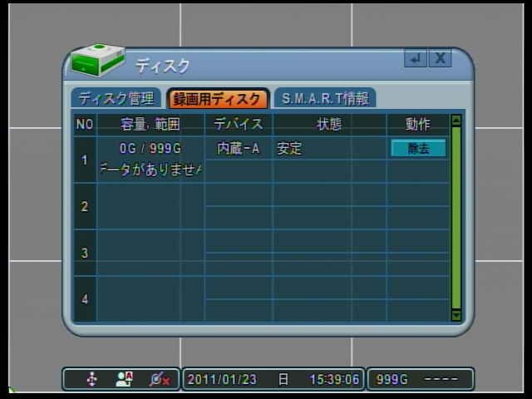Click the 状態 column header
This screenshot has height=399, width=532.
[329, 124]
